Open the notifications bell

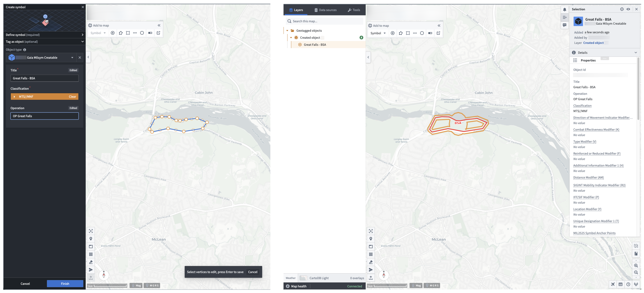pos(565,10)
